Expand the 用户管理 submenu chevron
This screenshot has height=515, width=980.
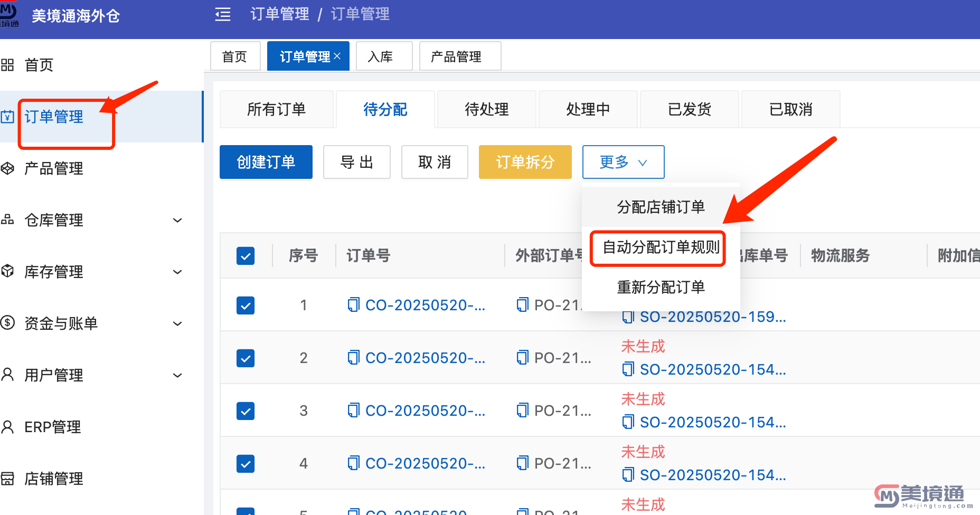pos(178,375)
